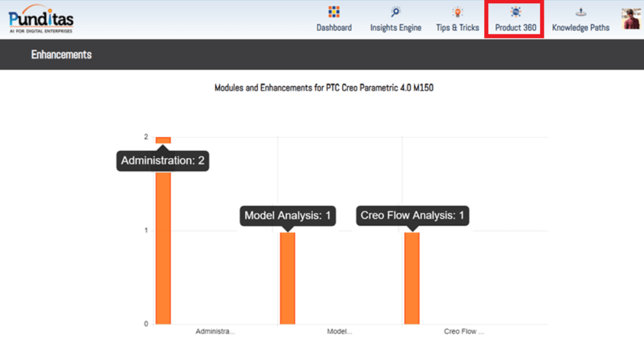Click the Creo Flow Analysis orange bar
The image size is (644, 363).
pyautogui.click(x=412, y=278)
